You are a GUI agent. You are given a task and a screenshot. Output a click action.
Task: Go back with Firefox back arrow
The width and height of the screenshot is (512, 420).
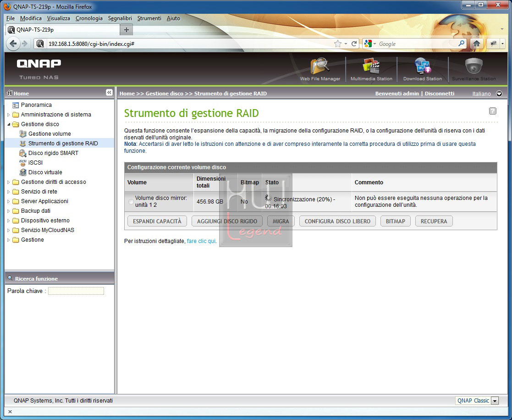tap(13, 44)
